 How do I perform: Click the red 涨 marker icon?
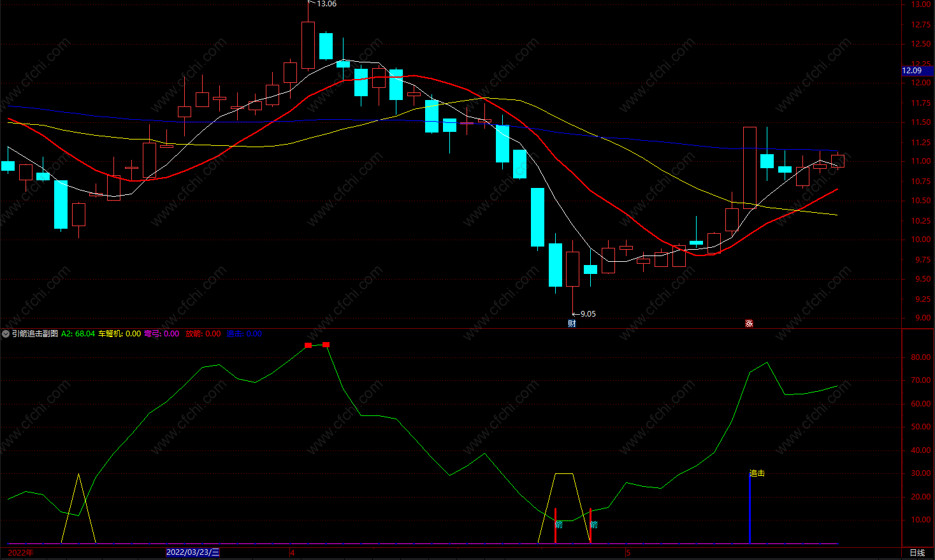coord(749,324)
